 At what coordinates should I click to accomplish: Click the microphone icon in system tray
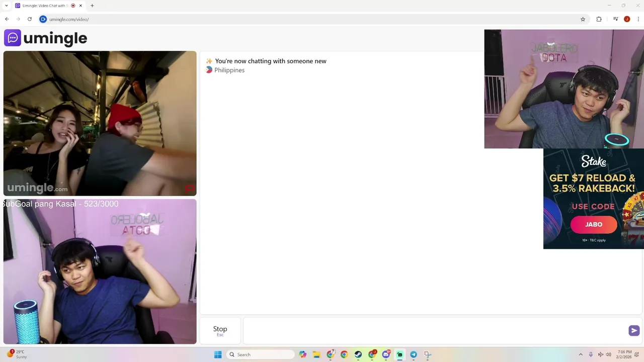[591, 354]
